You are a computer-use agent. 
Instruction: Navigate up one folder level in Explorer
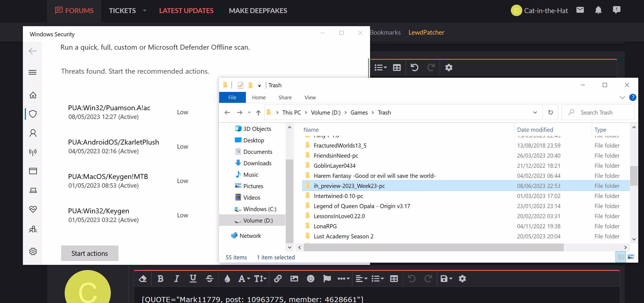tap(258, 112)
